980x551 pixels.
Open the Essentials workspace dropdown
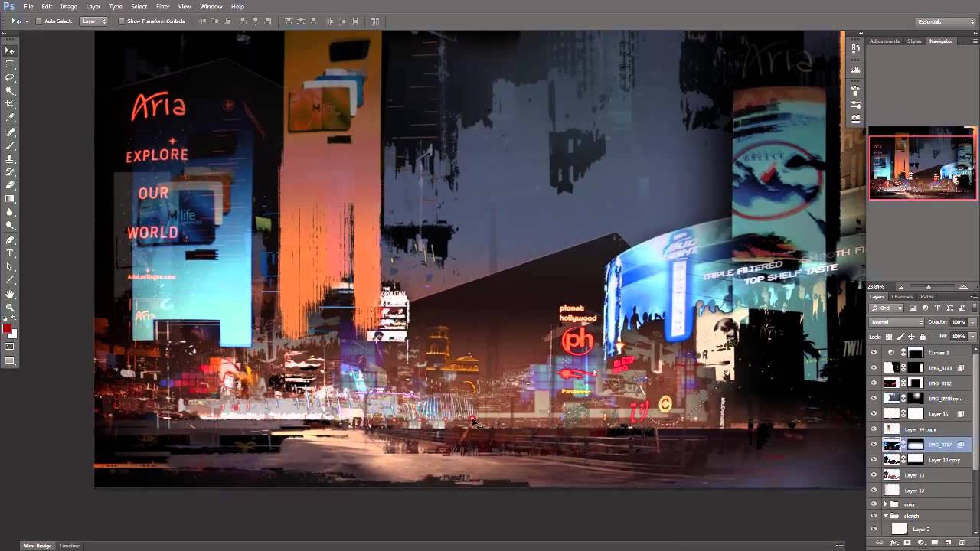(x=946, y=21)
